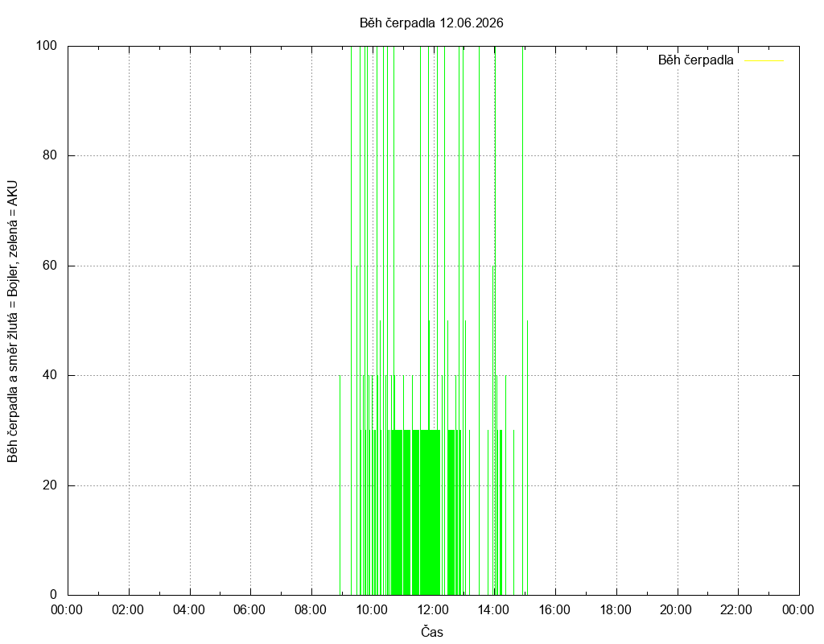
Task: Click the x-axis time 04:00
Action: [x=188, y=610]
